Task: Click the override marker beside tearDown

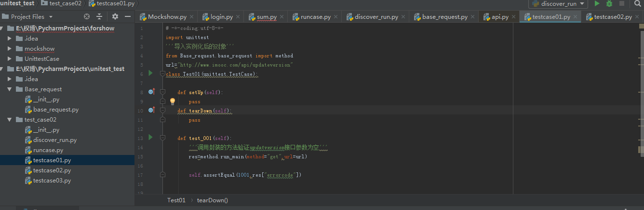Action: tap(151, 110)
